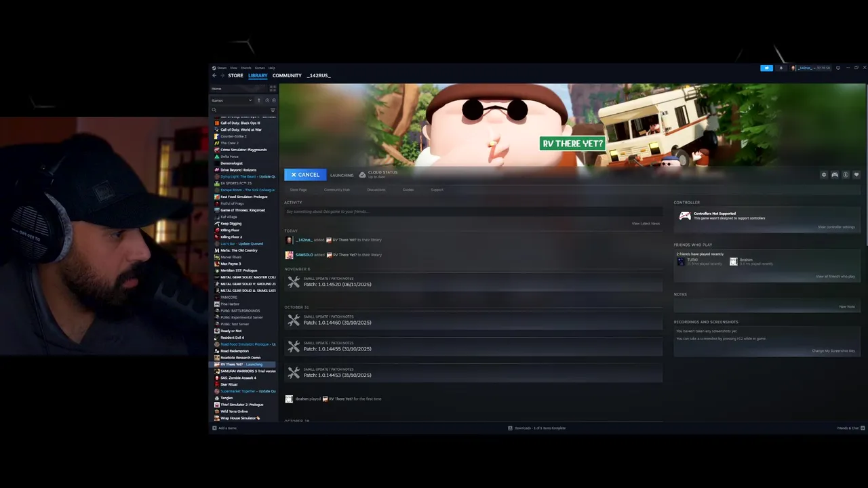Open the Games menu

pos(260,68)
